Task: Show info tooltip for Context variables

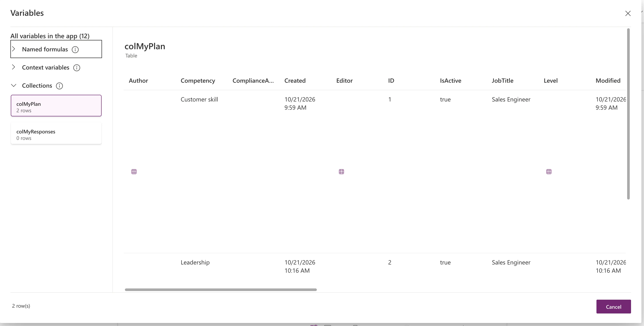Action: tap(77, 68)
